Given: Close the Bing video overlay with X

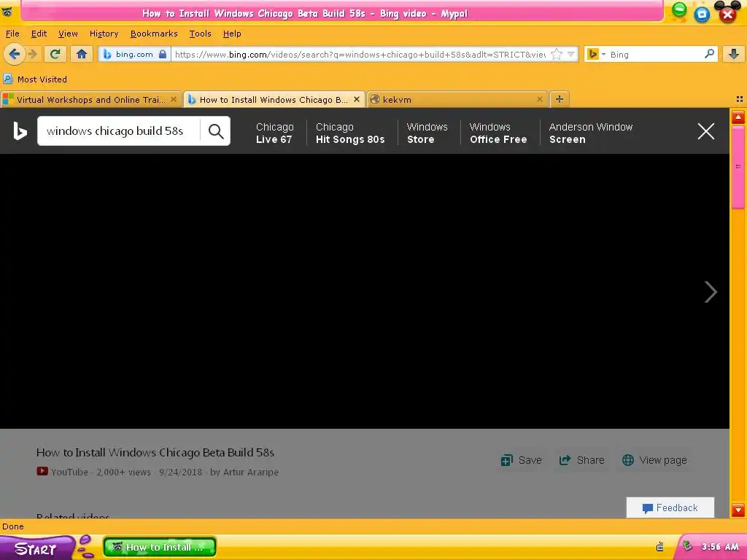Looking at the screenshot, I should 706,131.
